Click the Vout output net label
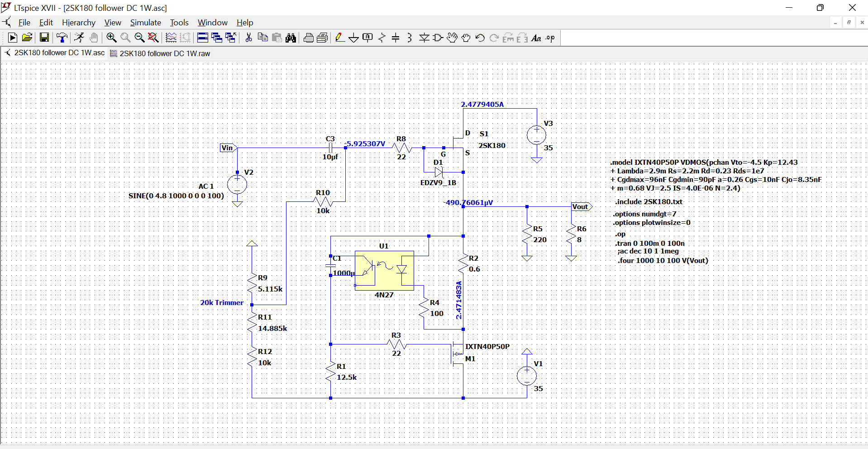The height and width of the screenshot is (449, 868). coord(581,207)
